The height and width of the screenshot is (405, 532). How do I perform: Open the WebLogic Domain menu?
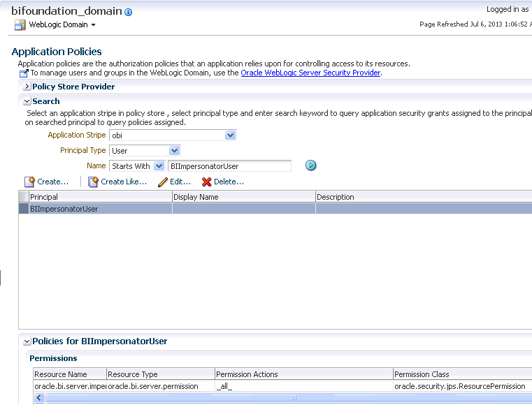click(x=62, y=24)
